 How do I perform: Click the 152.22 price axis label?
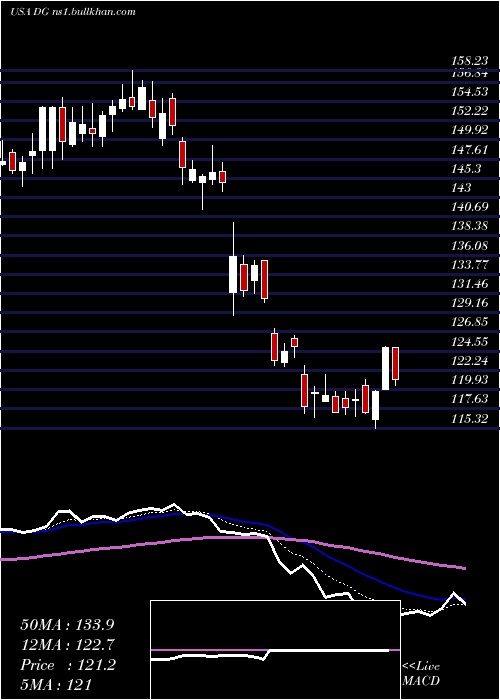470,112
